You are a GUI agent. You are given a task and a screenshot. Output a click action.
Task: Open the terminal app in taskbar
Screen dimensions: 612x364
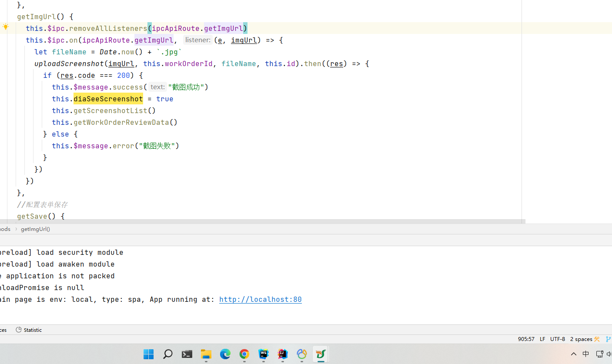(x=187, y=354)
